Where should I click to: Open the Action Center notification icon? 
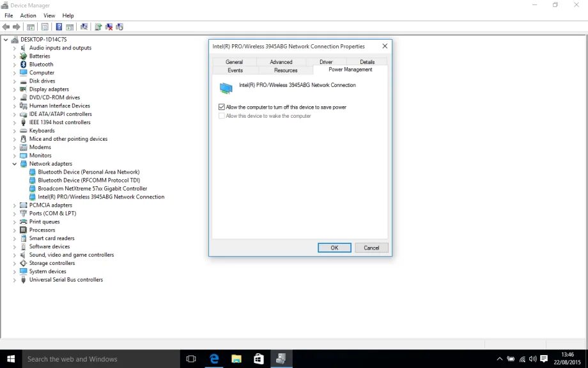pos(544,359)
